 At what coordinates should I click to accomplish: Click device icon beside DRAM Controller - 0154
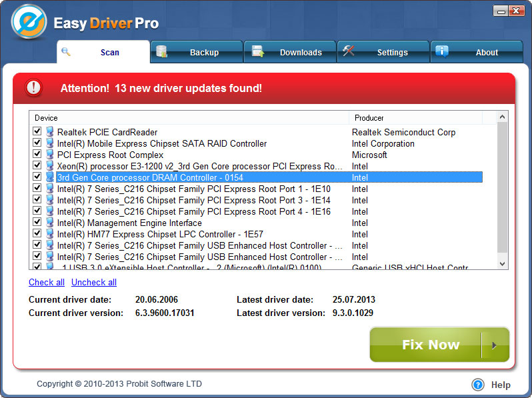(x=50, y=177)
